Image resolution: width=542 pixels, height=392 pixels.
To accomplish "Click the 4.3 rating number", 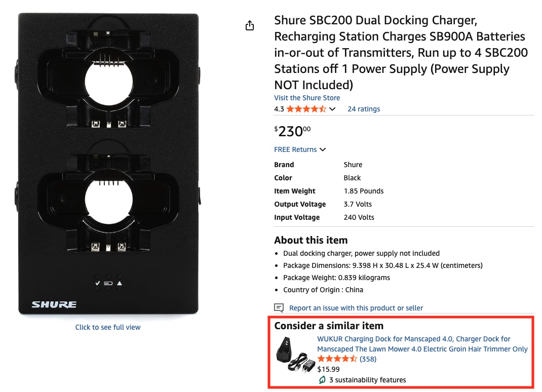I will [x=279, y=109].
